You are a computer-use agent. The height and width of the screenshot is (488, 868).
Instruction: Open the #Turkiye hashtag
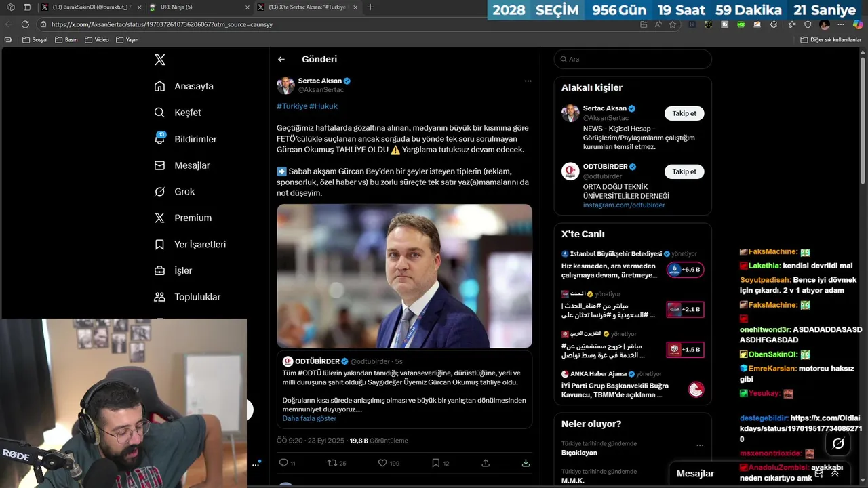292,106
